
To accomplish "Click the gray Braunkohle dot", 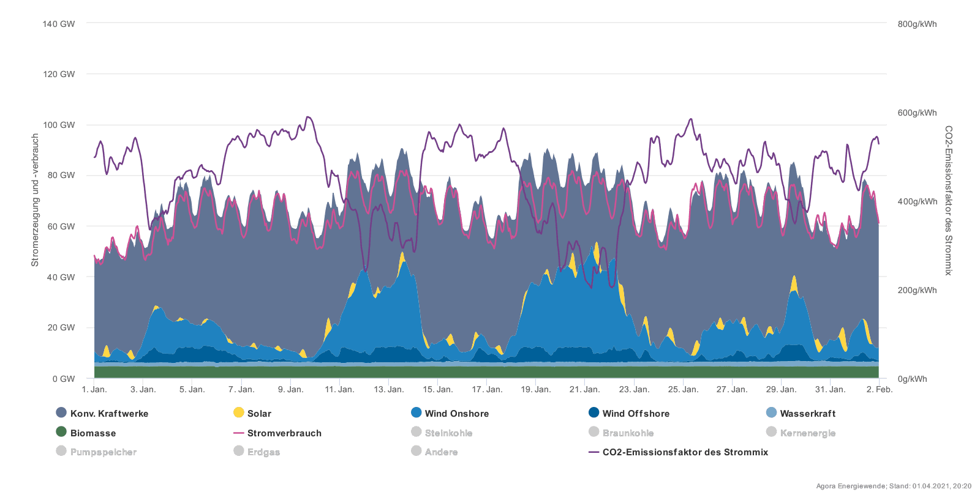I will (594, 431).
